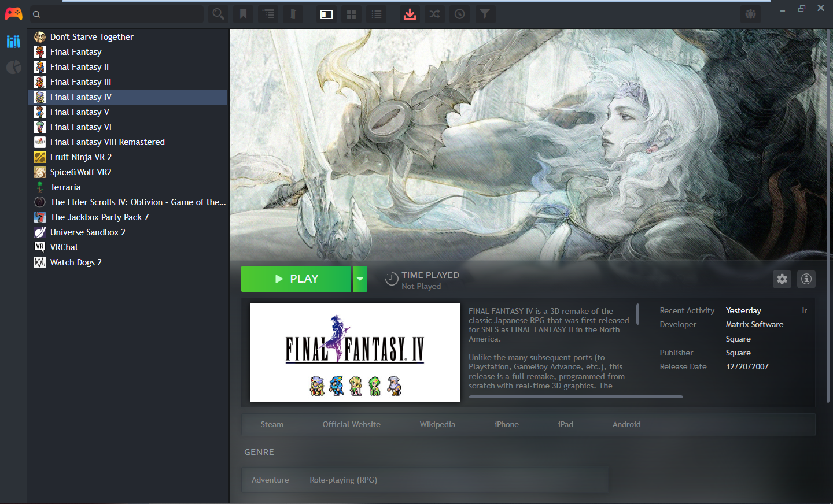Select Final Fantasy V in the list
833x504 pixels.
click(x=128, y=112)
